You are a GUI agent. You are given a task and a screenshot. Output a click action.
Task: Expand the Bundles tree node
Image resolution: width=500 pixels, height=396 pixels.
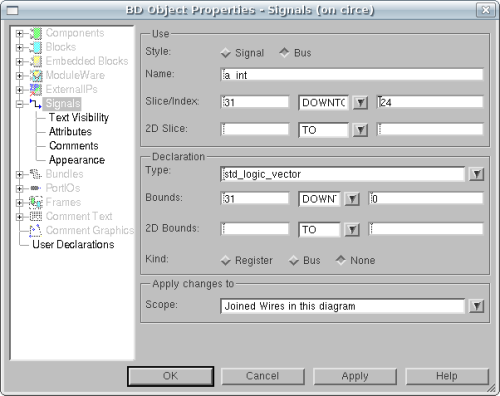(20, 174)
